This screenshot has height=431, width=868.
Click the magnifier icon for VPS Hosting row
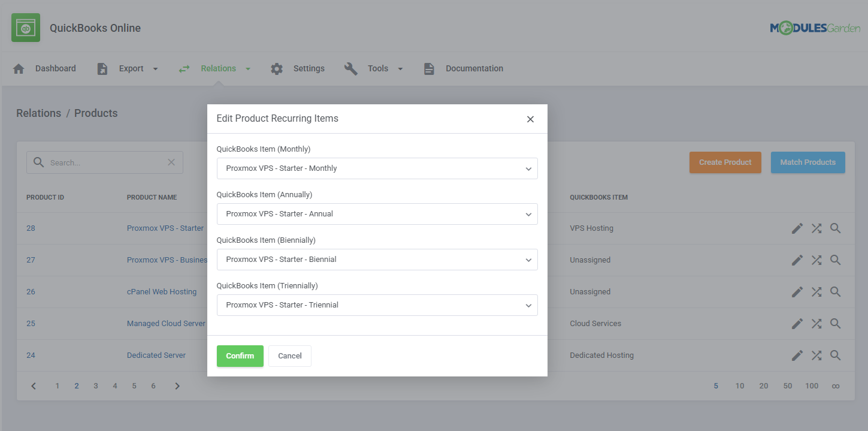tap(836, 228)
